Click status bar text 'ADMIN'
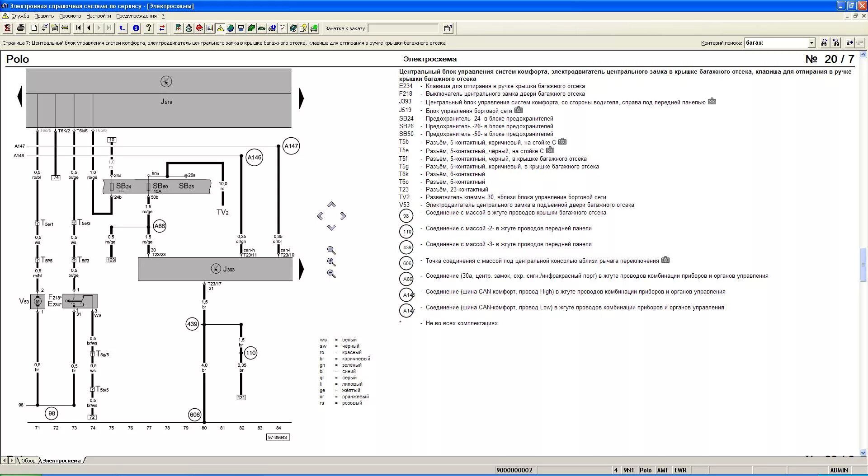Image resolution: width=868 pixels, height=476 pixels. [839, 470]
